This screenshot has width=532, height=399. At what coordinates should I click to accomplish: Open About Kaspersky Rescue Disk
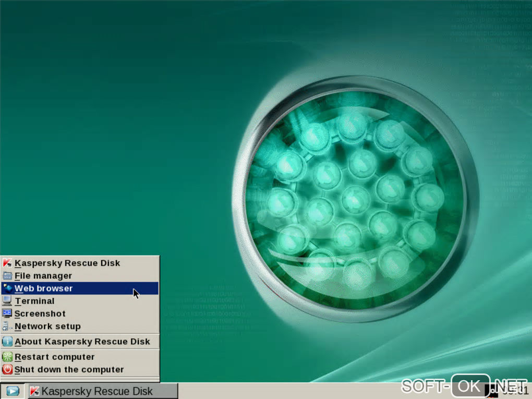coord(80,341)
